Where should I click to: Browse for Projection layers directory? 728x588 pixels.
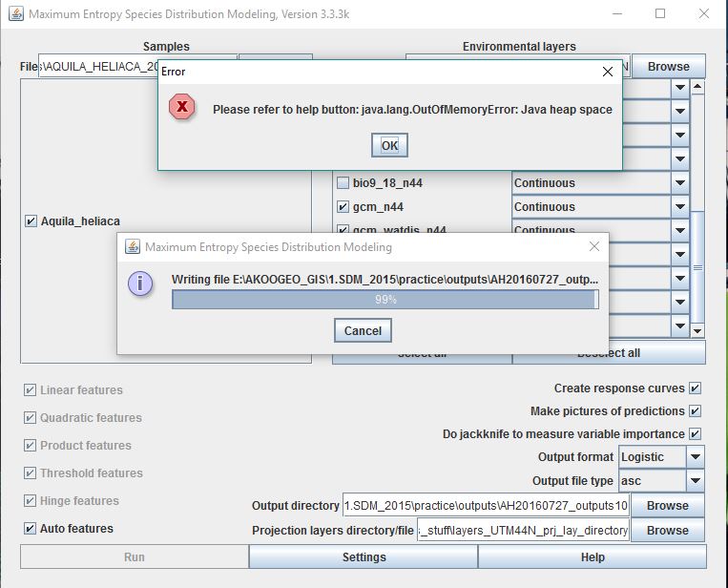point(668,530)
